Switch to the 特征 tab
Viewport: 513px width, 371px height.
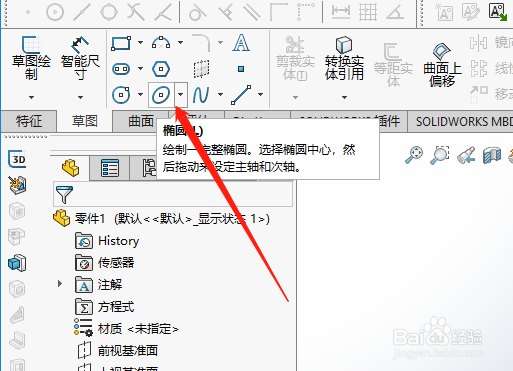coord(29,121)
